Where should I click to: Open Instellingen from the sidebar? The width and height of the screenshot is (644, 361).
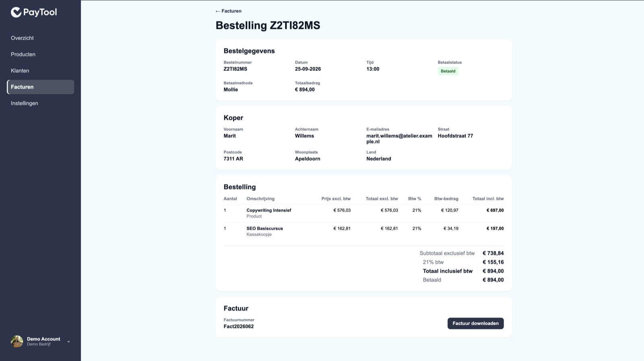click(x=25, y=103)
